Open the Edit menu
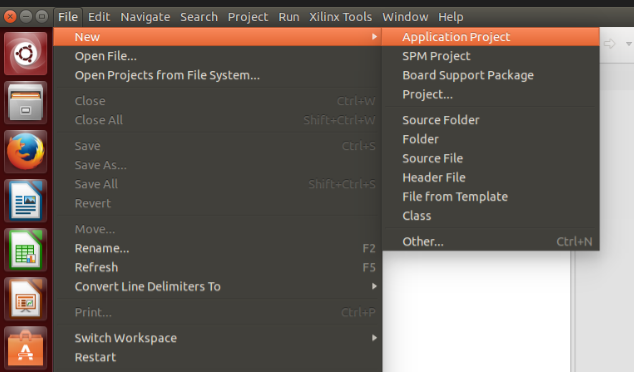This screenshot has height=372, width=634. click(99, 17)
